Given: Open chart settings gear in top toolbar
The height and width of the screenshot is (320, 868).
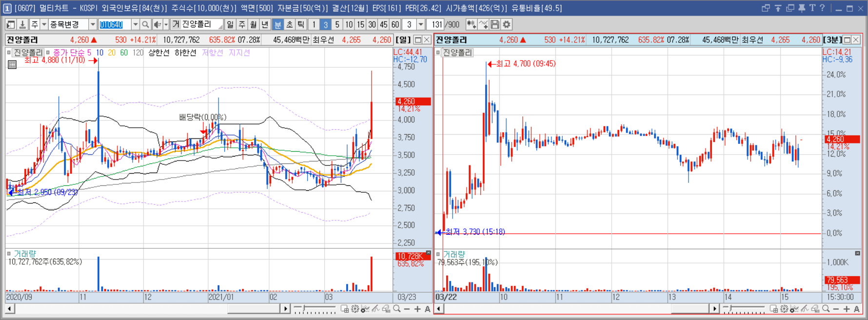Looking at the screenshot, I should (507, 24).
